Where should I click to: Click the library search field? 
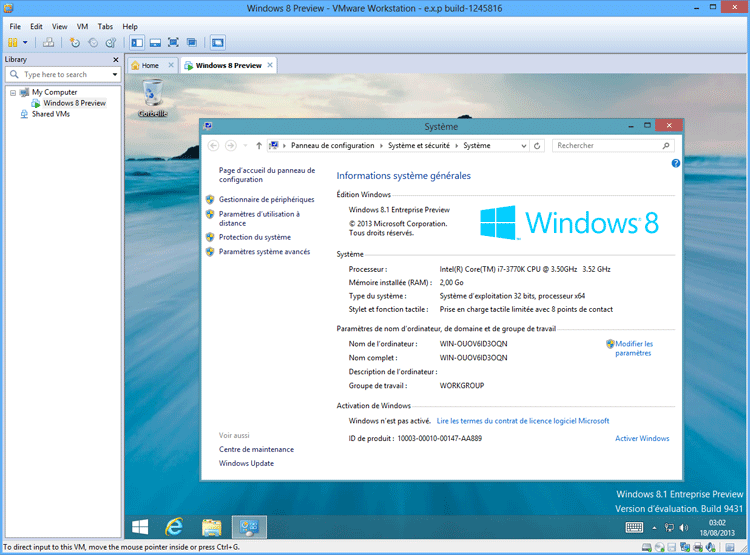pyautogui.click(x=62, y=75)
